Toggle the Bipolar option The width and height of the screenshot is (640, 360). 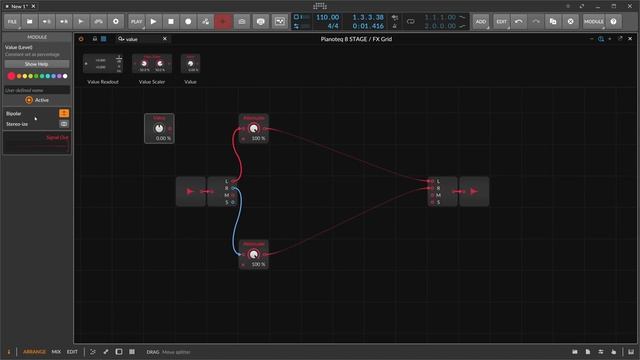[64, 113]
